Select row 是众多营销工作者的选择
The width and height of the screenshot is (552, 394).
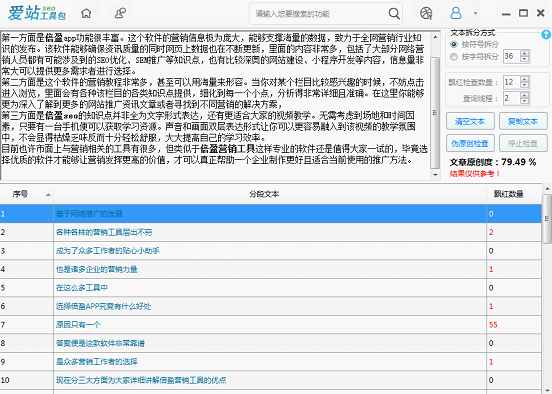[x=270, y=362]
